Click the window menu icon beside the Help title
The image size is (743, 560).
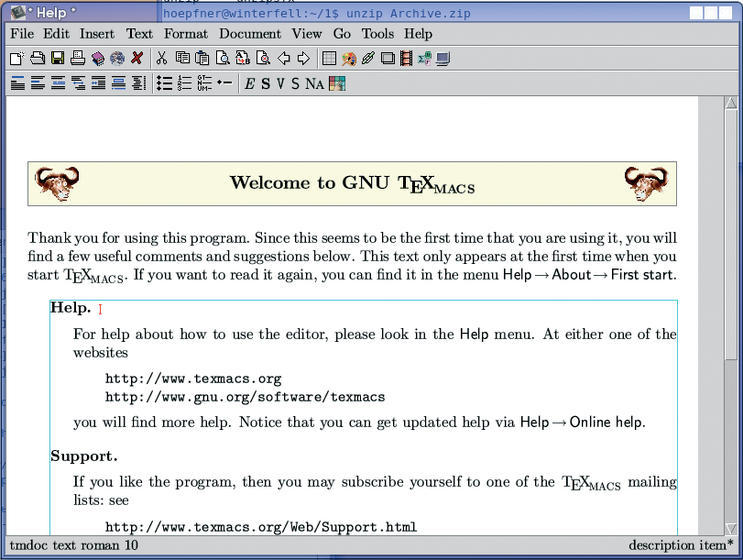tap(18, 12)
